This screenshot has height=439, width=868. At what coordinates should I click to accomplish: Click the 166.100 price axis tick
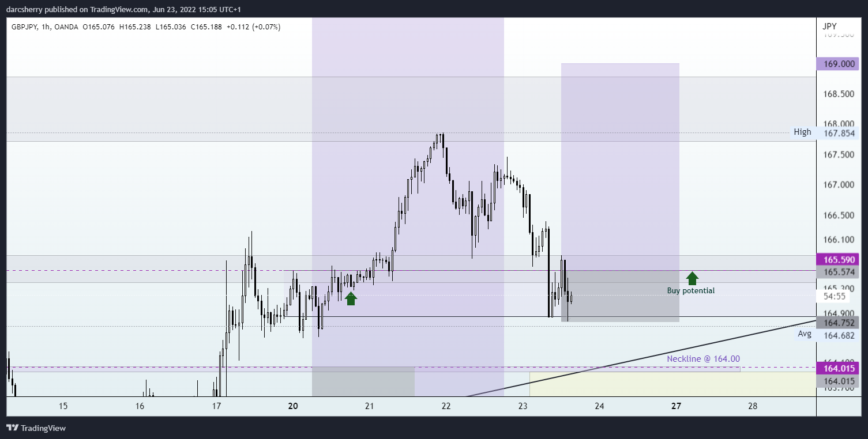pyautogui.click(x=839, y=239)
